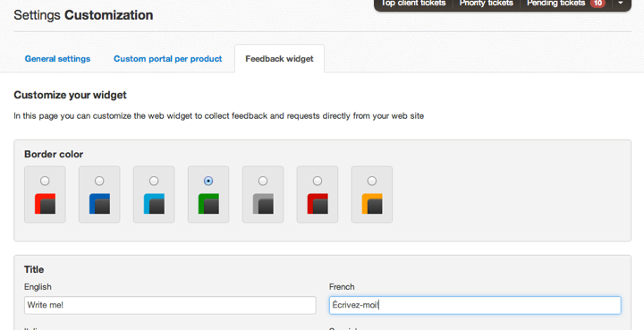Click the pending tickets count badge

coord(597,4)
